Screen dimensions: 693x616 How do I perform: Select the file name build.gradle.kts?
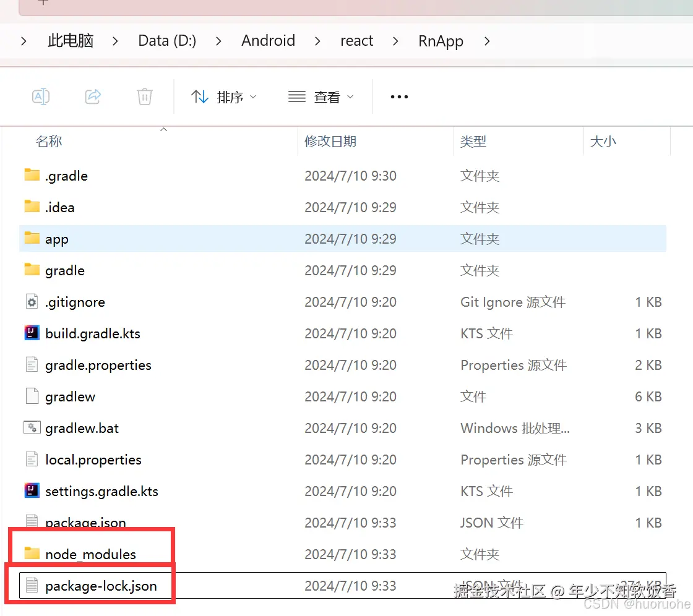(x=93, y=333)
